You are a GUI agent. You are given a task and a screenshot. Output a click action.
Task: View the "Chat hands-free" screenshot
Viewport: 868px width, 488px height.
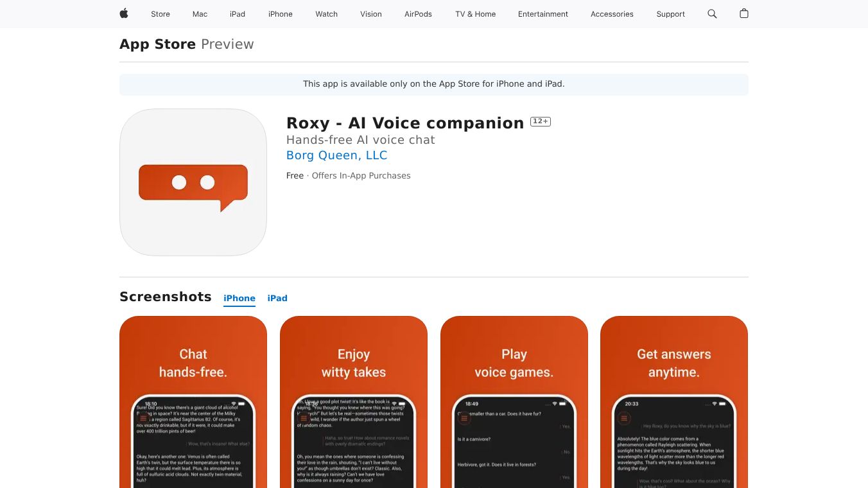(193, 402)
